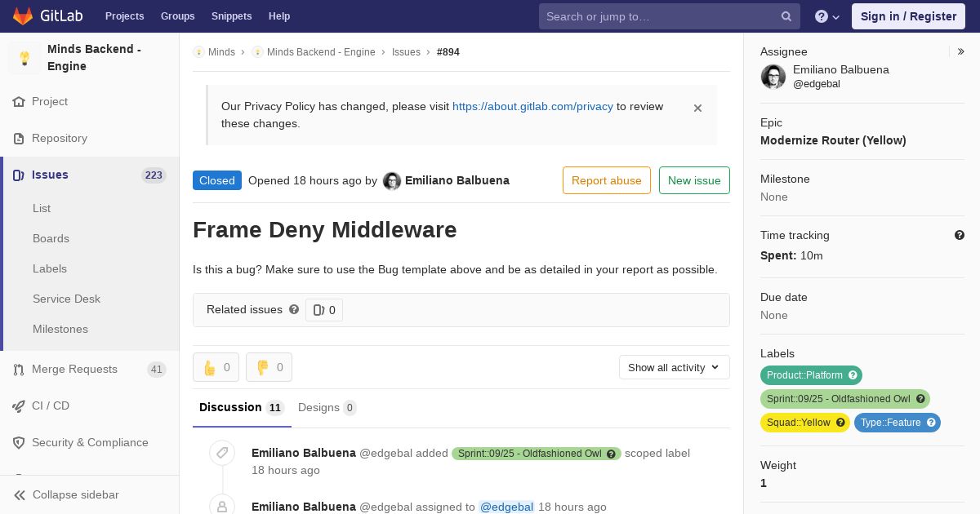Dismiss the privacy policy banner

(697, 108)
